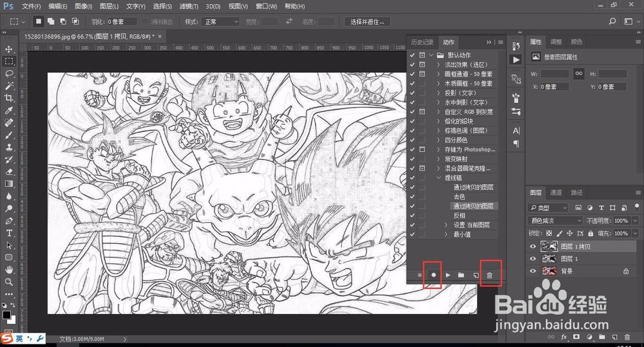The width and height of the screenshot is (644, 347).
Task: Toggle dialog box for 淡出效果(选区)
Action: click(422, 64)
